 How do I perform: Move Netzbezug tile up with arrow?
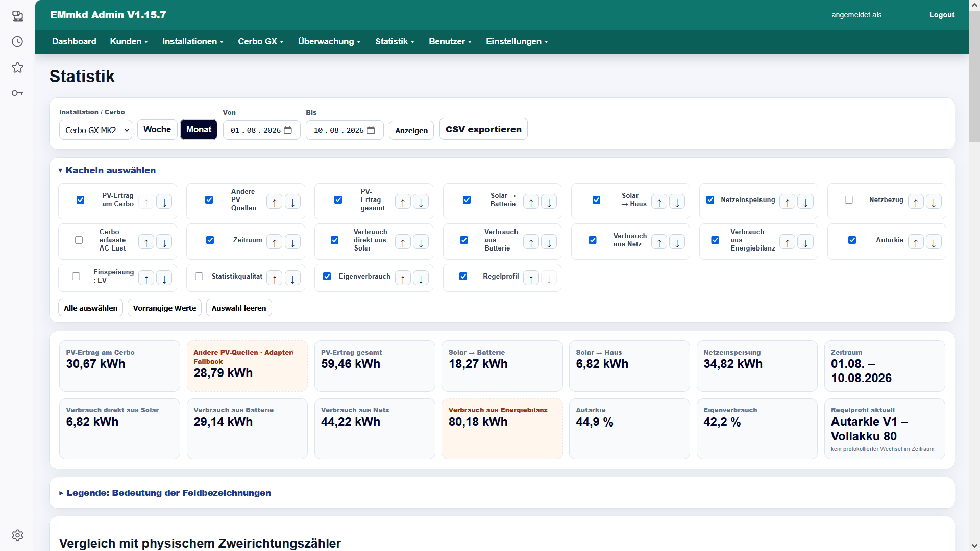coord(916,202)
